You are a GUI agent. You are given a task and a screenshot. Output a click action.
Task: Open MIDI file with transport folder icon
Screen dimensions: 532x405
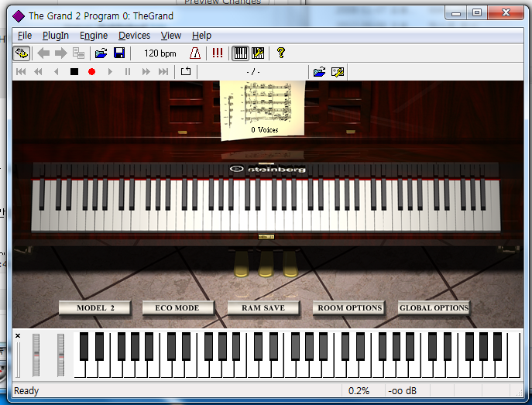(x=319, y=71)
